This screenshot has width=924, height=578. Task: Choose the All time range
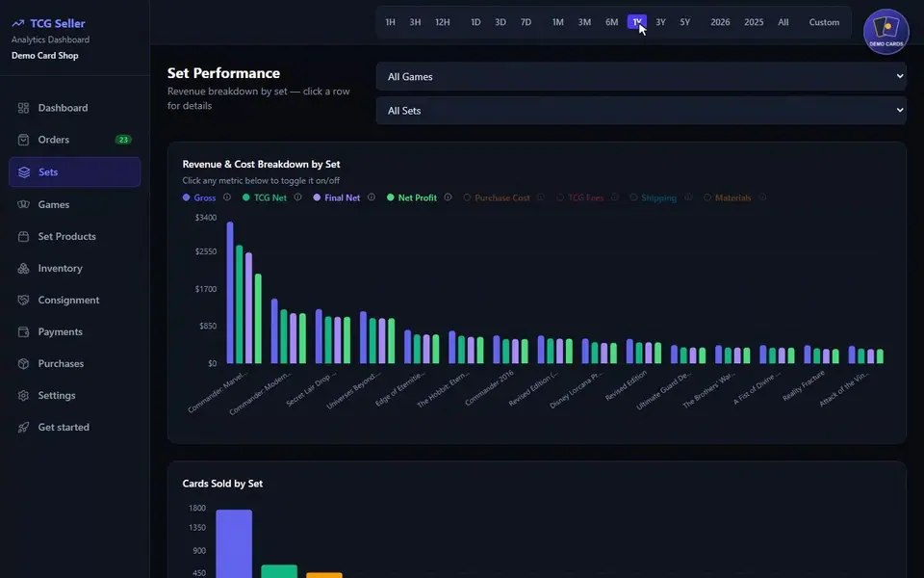(x=783, y=22)
